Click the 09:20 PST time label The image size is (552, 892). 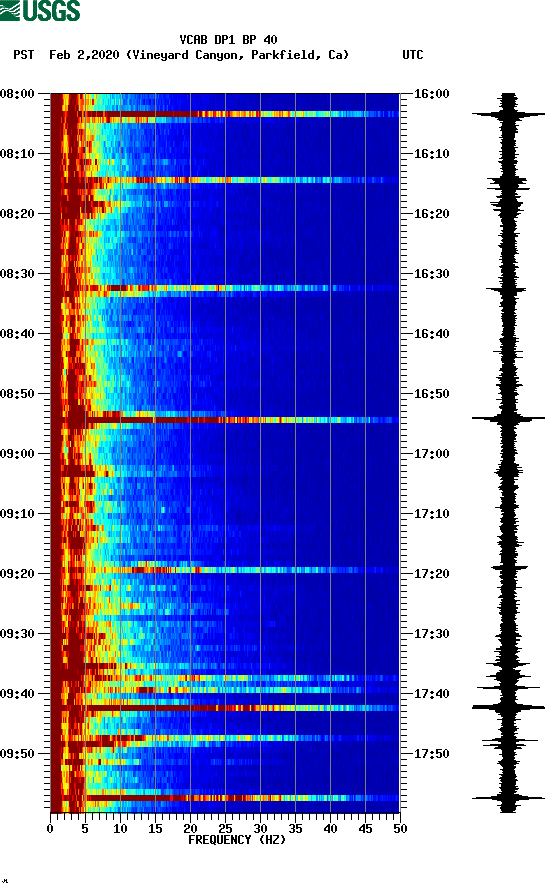tap(17, 574)
